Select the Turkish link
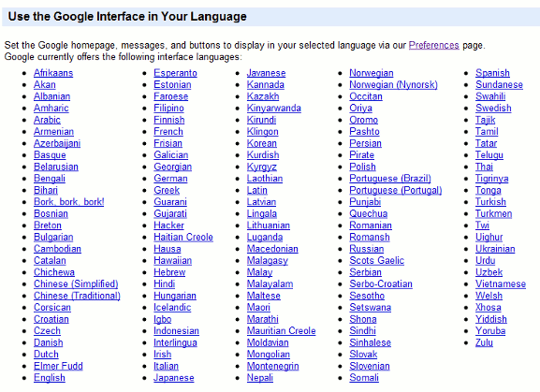This screenshot has height=392, width=540. point(490,202)
